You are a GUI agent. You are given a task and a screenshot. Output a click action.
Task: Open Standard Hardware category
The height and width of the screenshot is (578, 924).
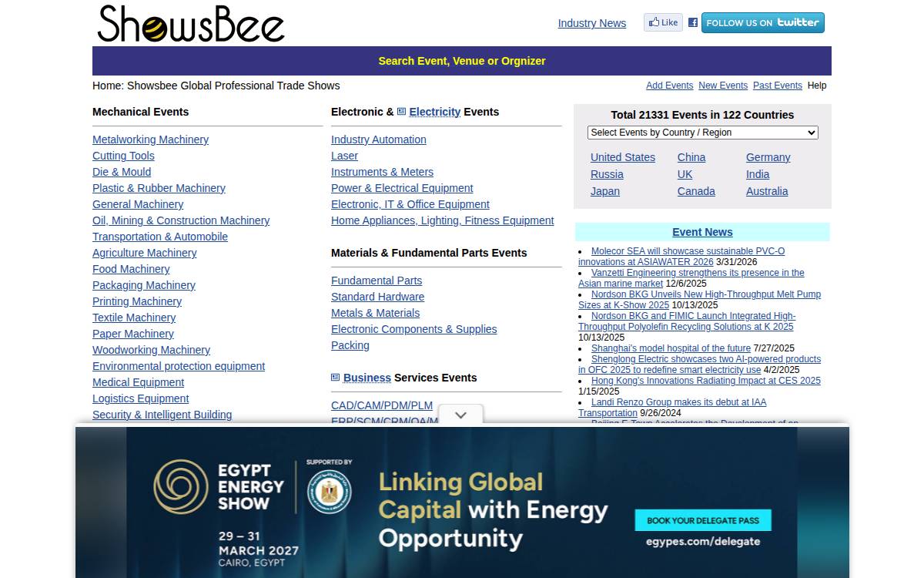[377, 297]
